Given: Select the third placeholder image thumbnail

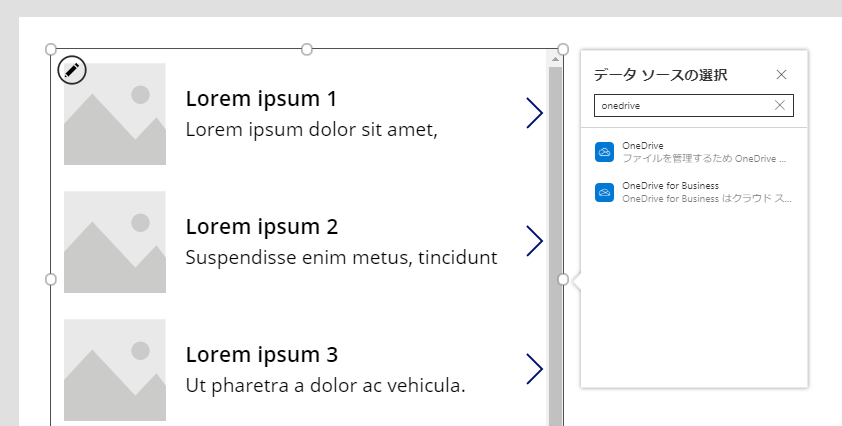Looking at the screenshot, I should [x=115, y=370].
